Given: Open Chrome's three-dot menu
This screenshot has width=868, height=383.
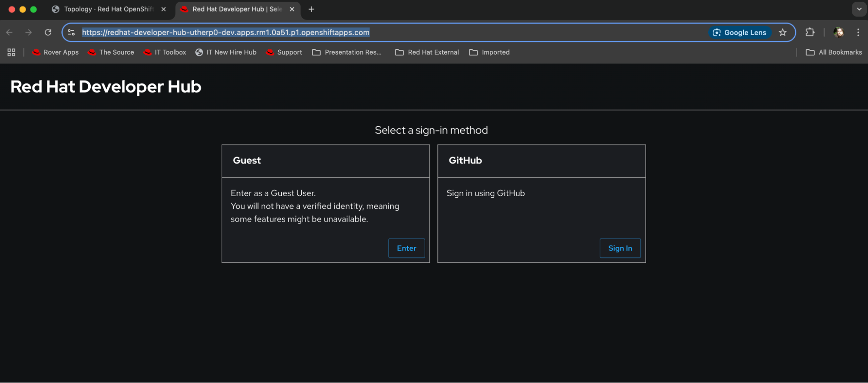Looking at the screenshot, I should pos(858,33).
